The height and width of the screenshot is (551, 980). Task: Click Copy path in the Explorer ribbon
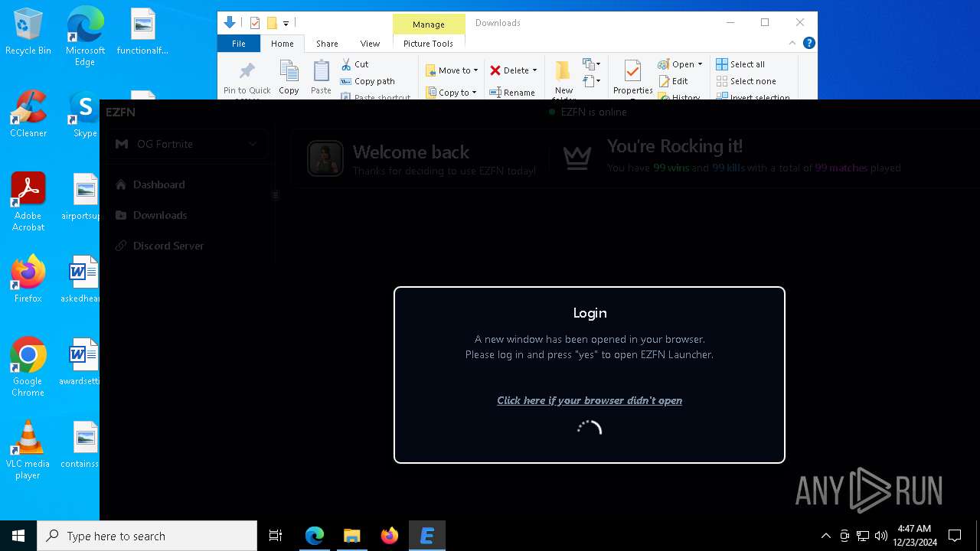[367, 81]
